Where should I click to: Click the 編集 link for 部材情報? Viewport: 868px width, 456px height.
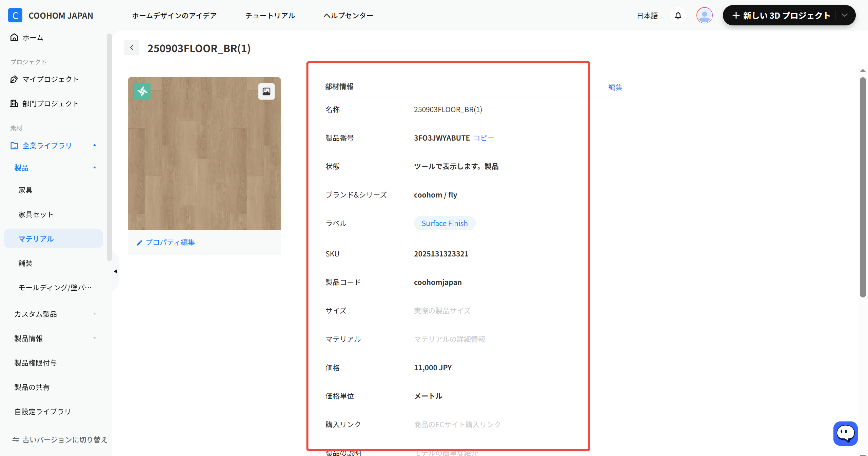615,87
